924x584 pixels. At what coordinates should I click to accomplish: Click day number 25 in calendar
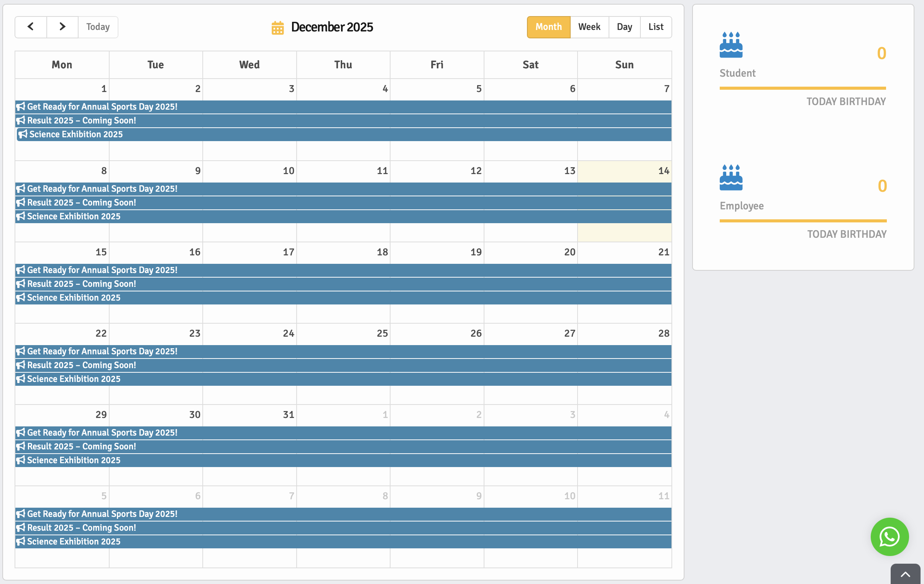pyautogui.click(x=382, y=333)
